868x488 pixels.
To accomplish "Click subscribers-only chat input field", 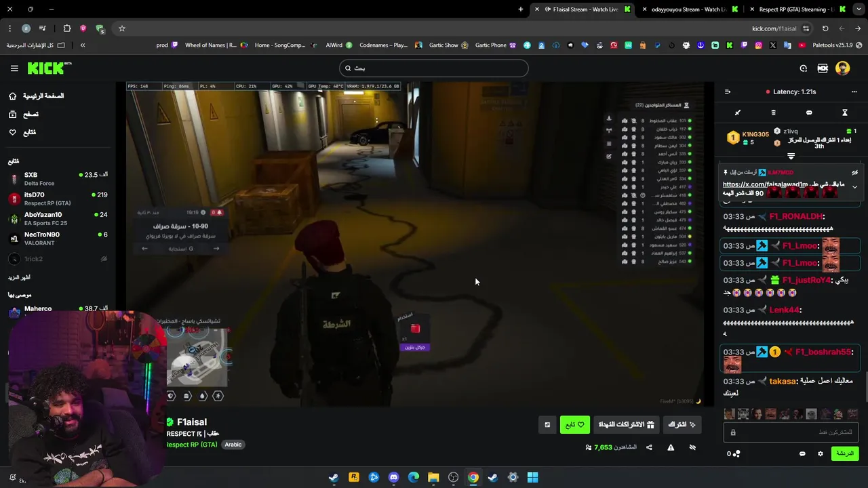I will coord(791,432).
